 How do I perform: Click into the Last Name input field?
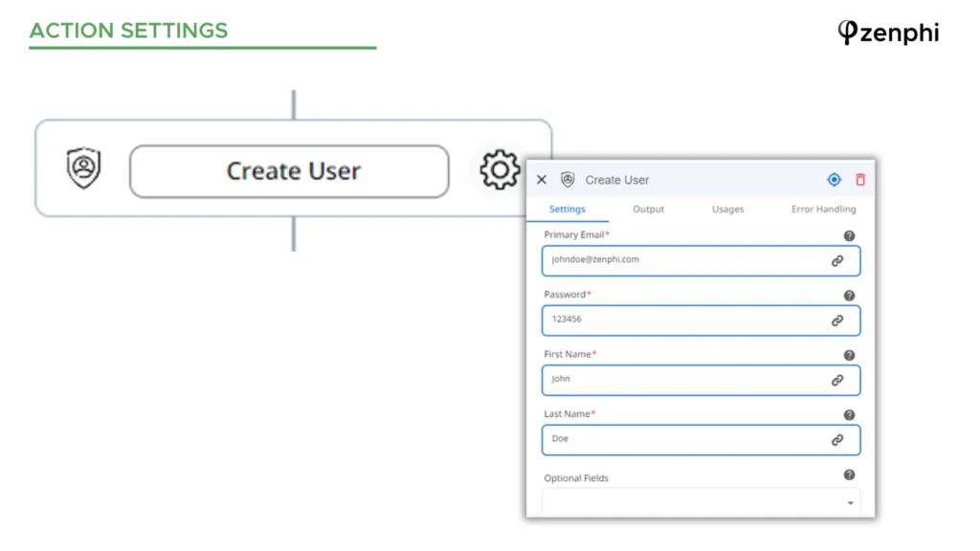[x=701, y=440]
